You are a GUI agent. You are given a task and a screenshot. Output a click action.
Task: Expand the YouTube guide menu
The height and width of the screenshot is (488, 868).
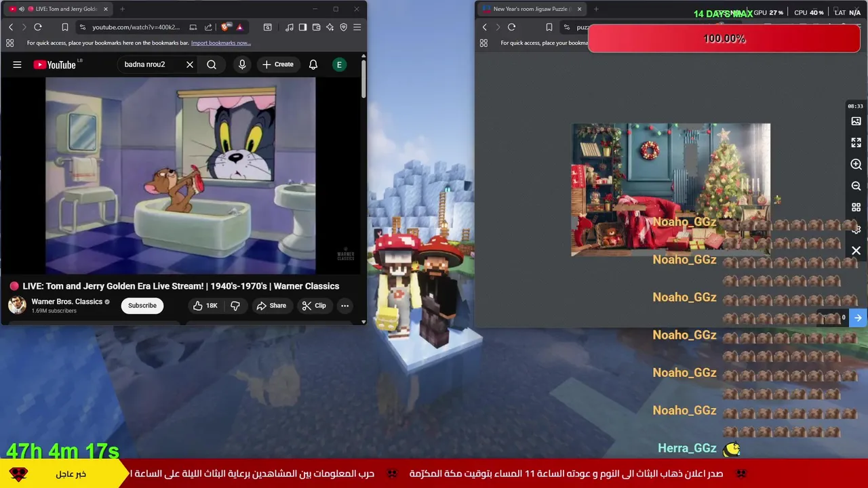[17, 64]
